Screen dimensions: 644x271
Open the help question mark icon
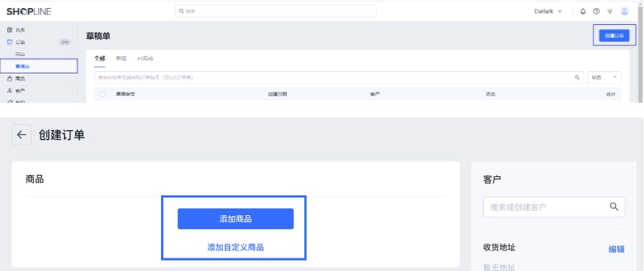[x=596, y=12]
